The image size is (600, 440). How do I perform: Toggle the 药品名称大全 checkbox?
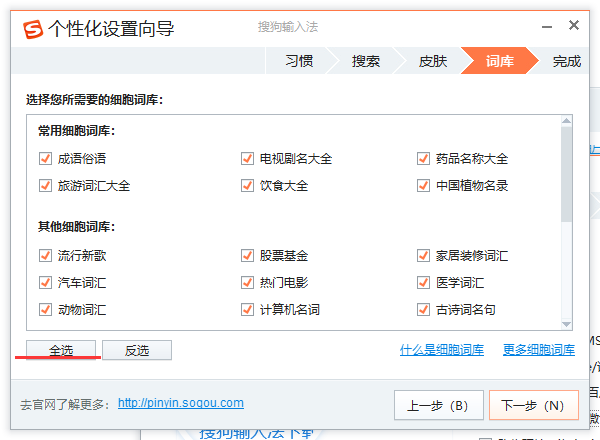423,158
